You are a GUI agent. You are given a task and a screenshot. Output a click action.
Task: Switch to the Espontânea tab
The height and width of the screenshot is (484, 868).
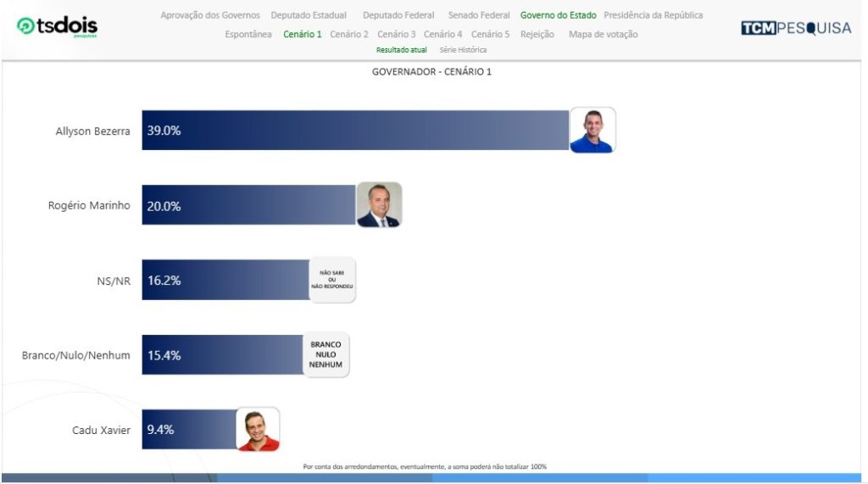point(248,34)
